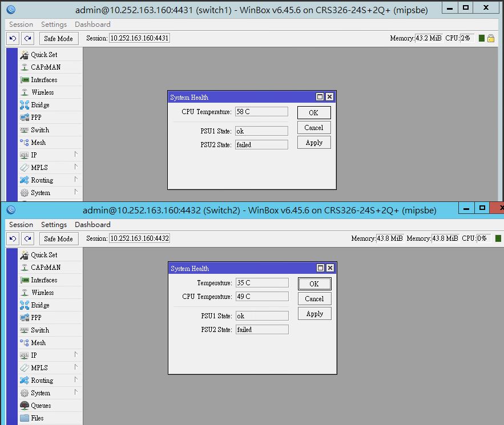Click PSU2 State field in switch1 dialog
The width and height of the screenshot is (504, 425).
click(x=261, y=144)
